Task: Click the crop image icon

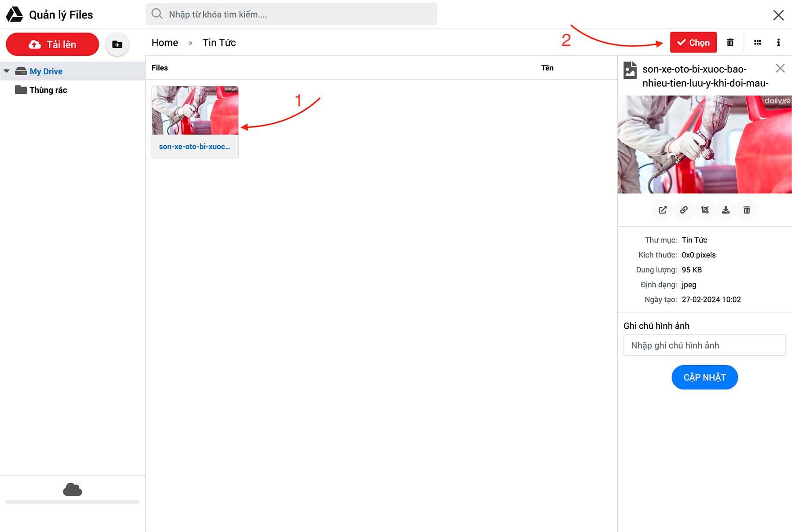Action: pos(705,210)
